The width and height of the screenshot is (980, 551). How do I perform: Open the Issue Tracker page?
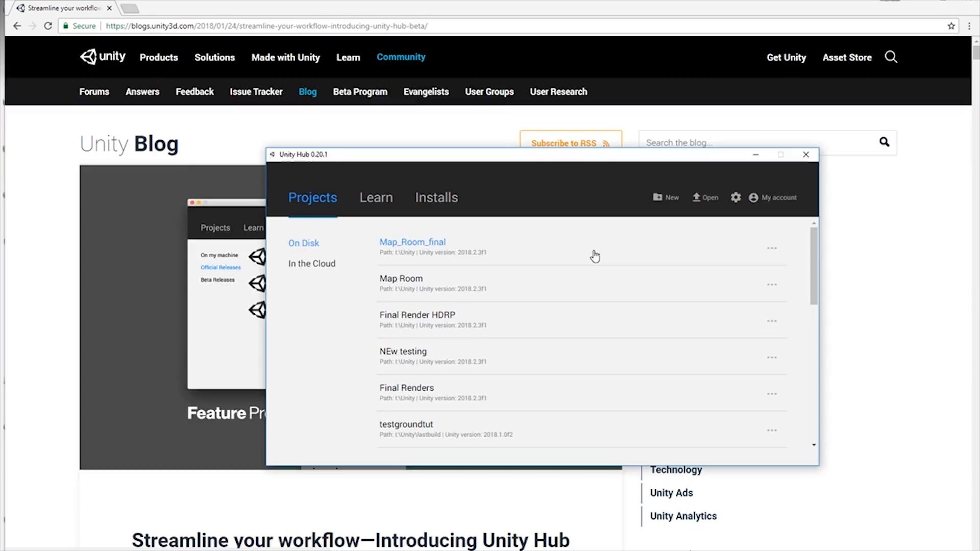point(256,92)
